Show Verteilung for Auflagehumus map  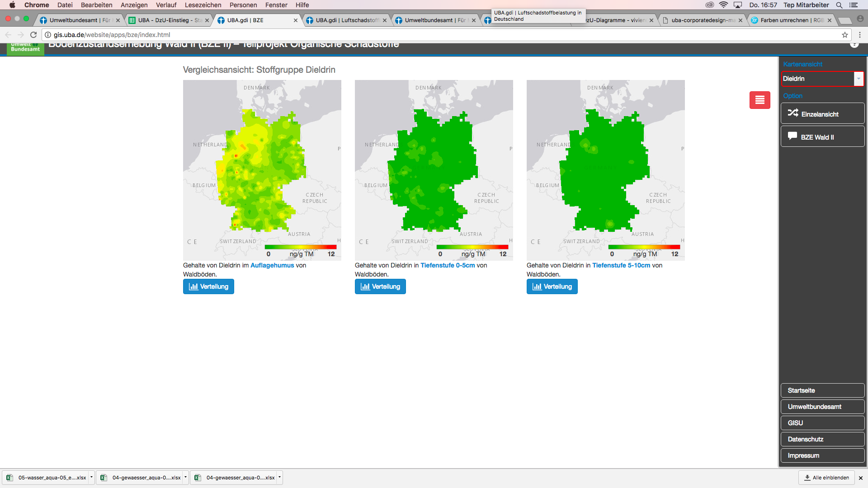pos(208,286)
